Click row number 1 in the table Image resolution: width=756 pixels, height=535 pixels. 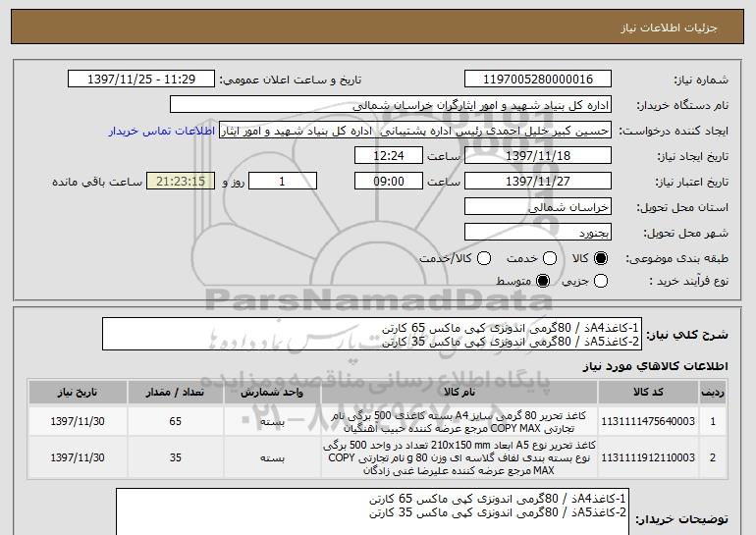[x=713, y=421]
